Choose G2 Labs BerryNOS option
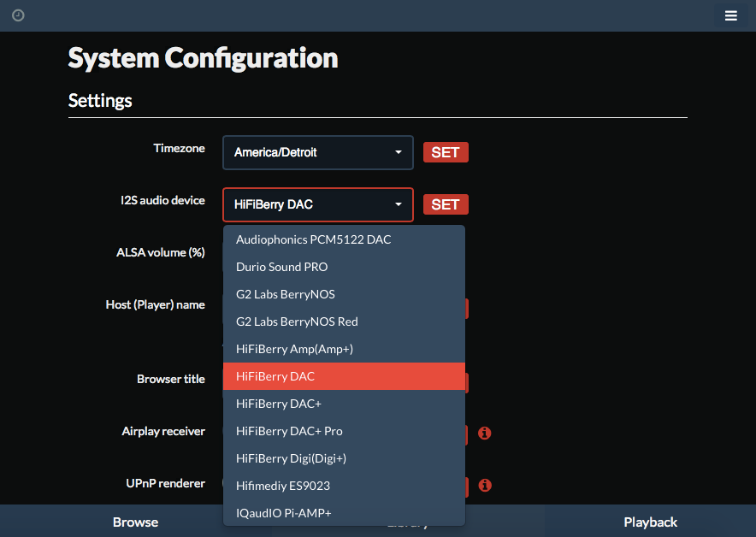Screen dimensions: 756x537 pos(344,294)
